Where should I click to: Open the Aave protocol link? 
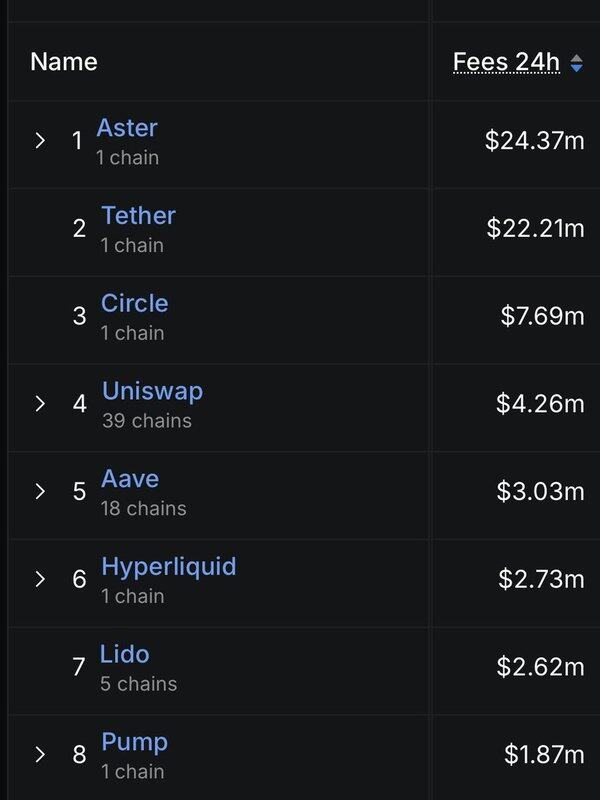[x=130, y=479]
